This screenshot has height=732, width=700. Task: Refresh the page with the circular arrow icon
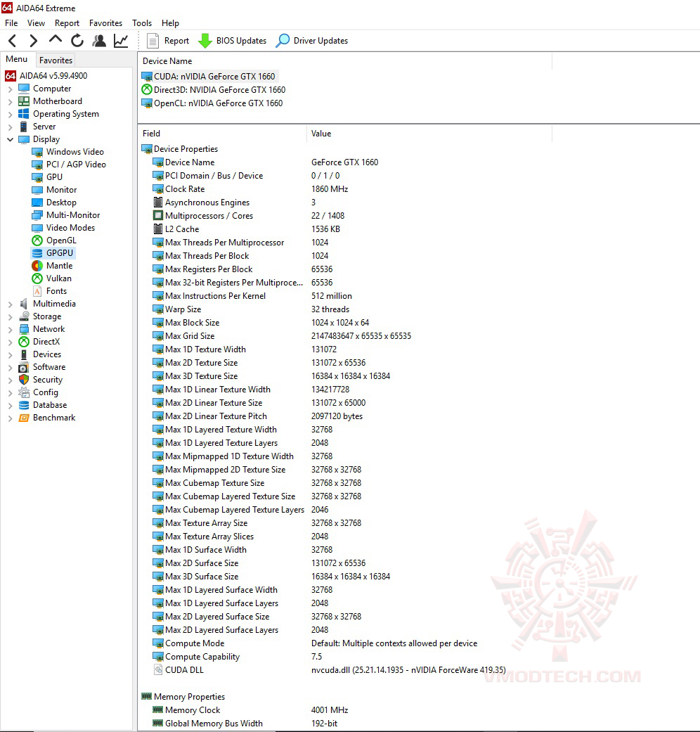point(77,41)
